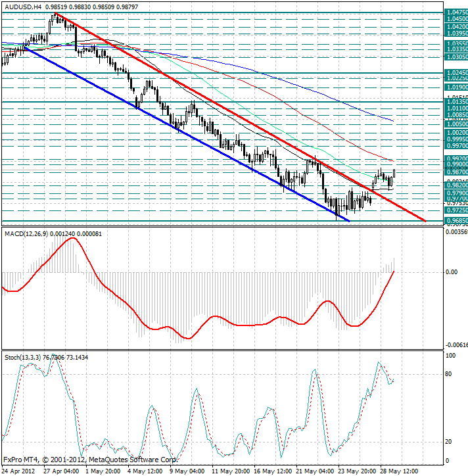Click the 1.0190 price level label
This screenshot has height=476, width=468.
tap(456, 87)
